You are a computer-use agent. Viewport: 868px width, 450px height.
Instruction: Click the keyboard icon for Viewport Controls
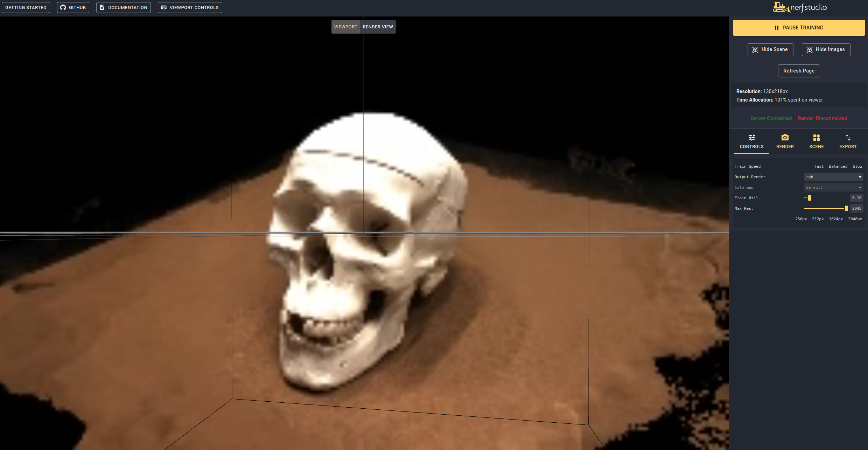point(164,7)
